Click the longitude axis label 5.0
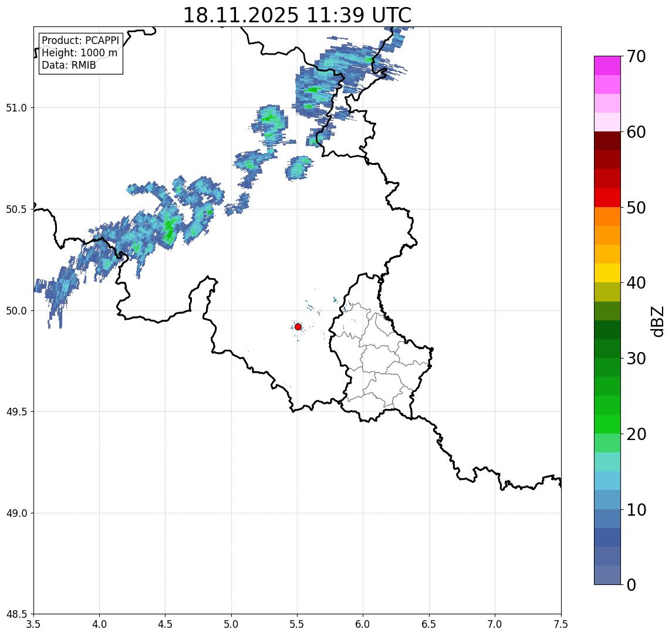 point(231,624)
